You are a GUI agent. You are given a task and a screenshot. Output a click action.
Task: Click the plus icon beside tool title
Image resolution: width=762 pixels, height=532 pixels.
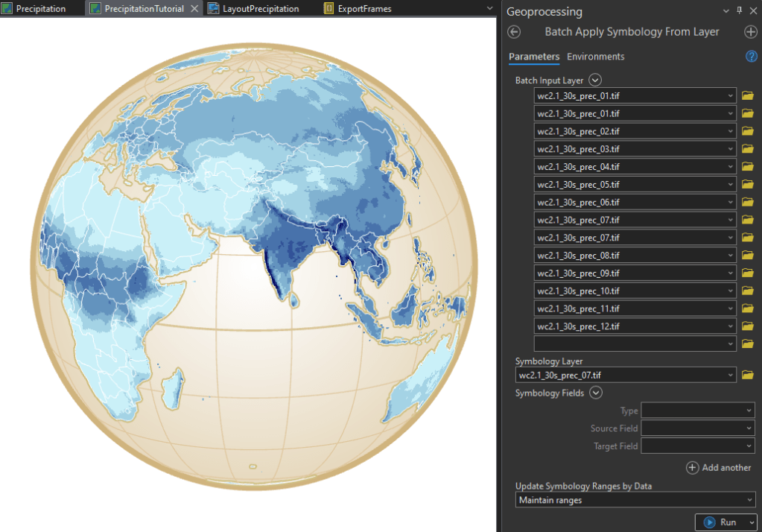tap(750, 32)
